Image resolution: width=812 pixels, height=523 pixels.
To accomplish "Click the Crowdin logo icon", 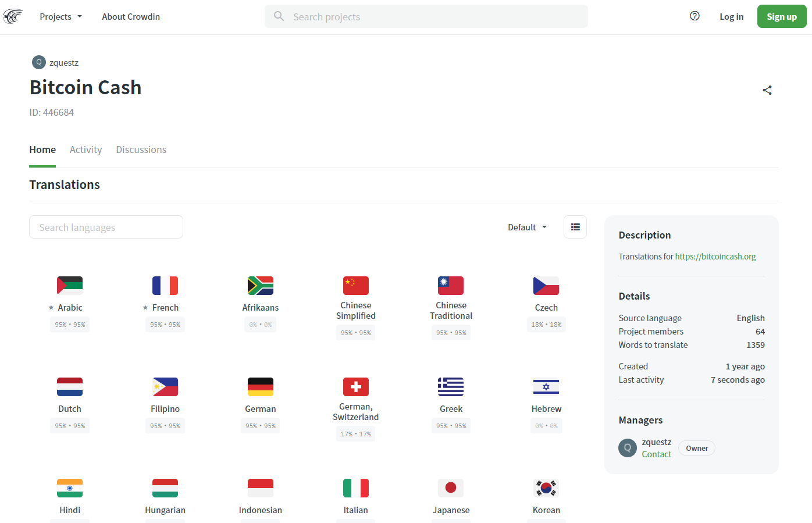I will click(13, 16).
